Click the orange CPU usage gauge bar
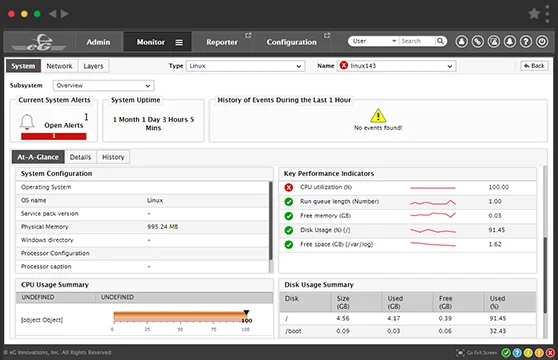This screenshot has width=558, height=360. coord(180,316)
